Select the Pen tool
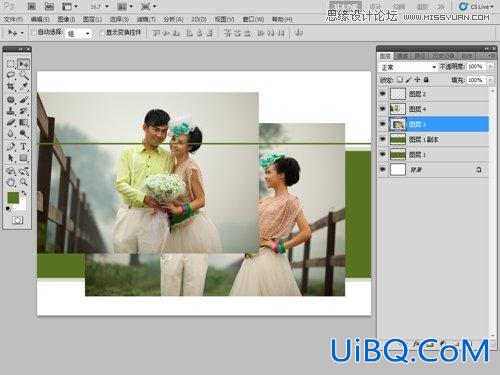The width and height of the screenshot is (500, 375). click(11, 146)
